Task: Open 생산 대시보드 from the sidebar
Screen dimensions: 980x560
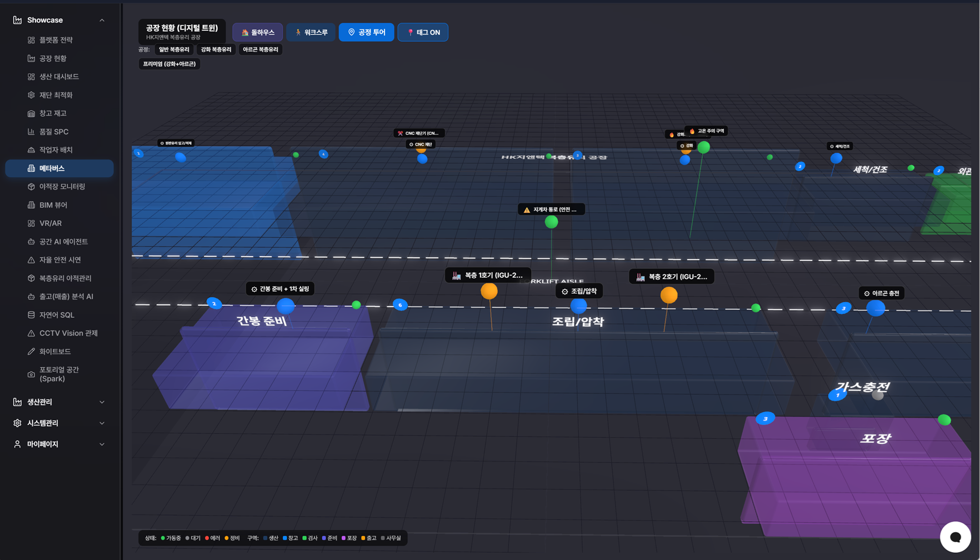Action: (x=59, y=77)
